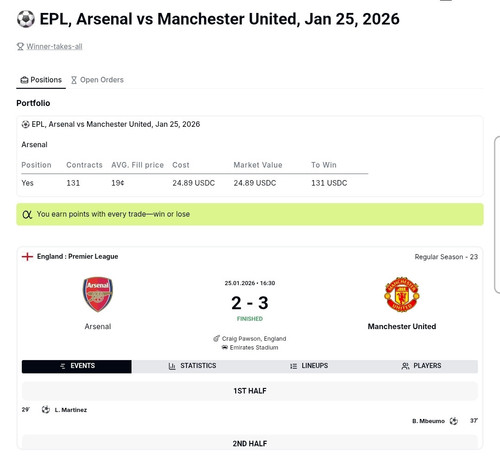Click the Manchester United team name

coord(402,326)
